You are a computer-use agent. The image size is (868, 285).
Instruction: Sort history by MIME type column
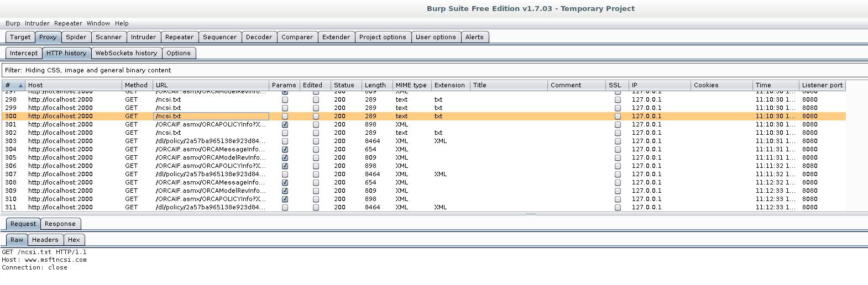[411, 85]
